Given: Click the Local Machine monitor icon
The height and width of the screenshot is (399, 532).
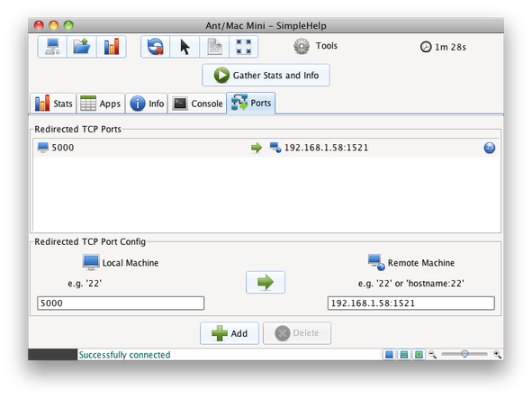Looking at the screenshot, I should [91, 262].
